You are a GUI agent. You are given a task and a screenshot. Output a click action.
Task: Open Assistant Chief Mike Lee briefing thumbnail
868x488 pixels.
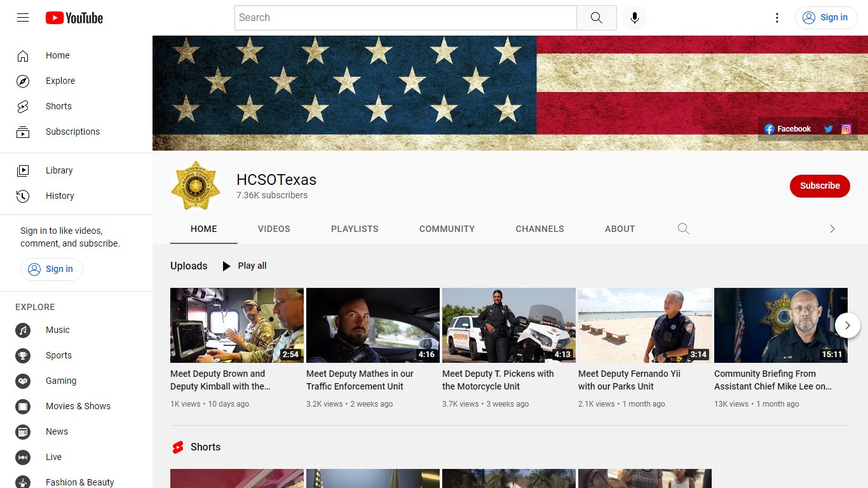[781, 325]
